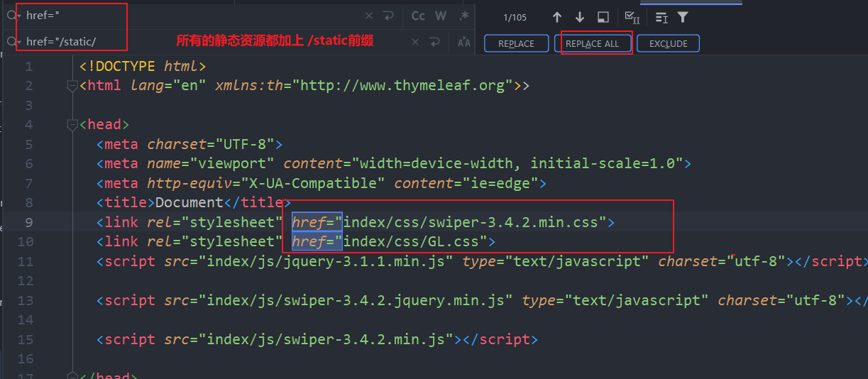Open search history dropdown in find field
868x379 pixels.
(x=13, y=16)
